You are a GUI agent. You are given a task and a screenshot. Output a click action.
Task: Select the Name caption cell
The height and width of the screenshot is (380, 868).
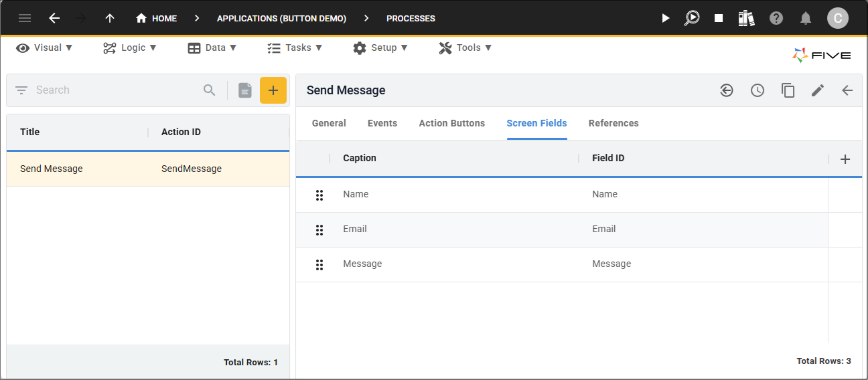click(356, 194)
